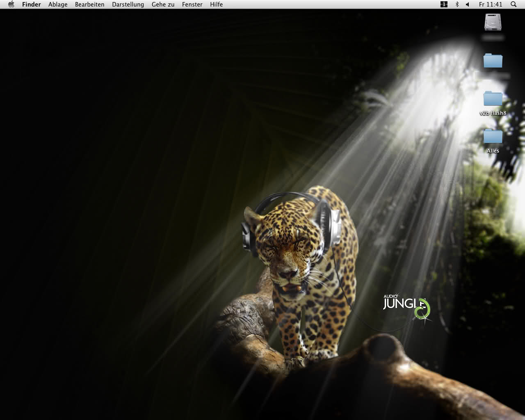
Task: Open the Bluetooth status menu
Action: (x=457, y=5)
